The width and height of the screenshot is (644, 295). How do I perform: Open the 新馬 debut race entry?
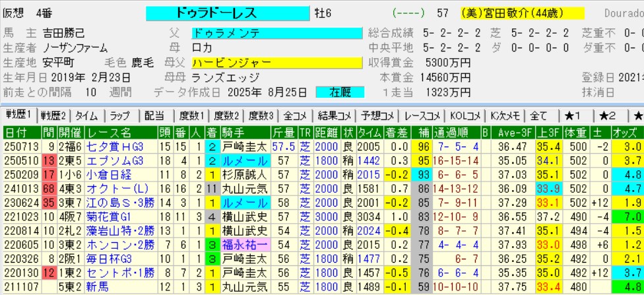(98, 286)
